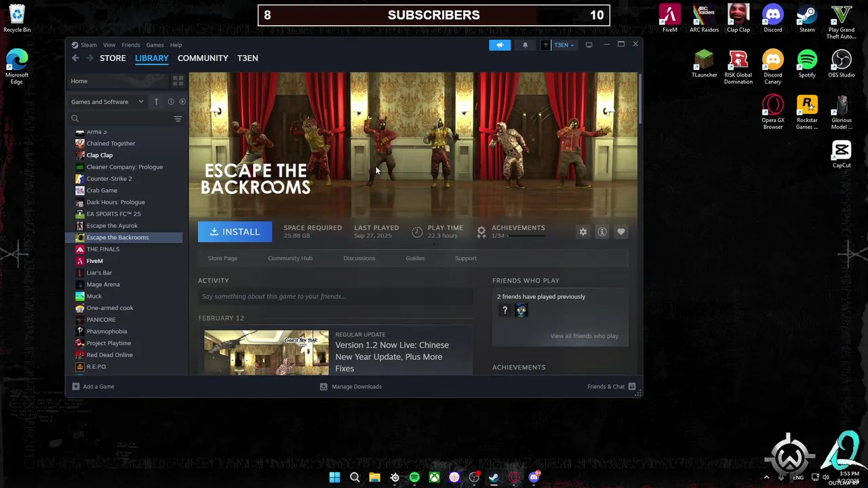Click Add a Game

[x=93, y=386]
